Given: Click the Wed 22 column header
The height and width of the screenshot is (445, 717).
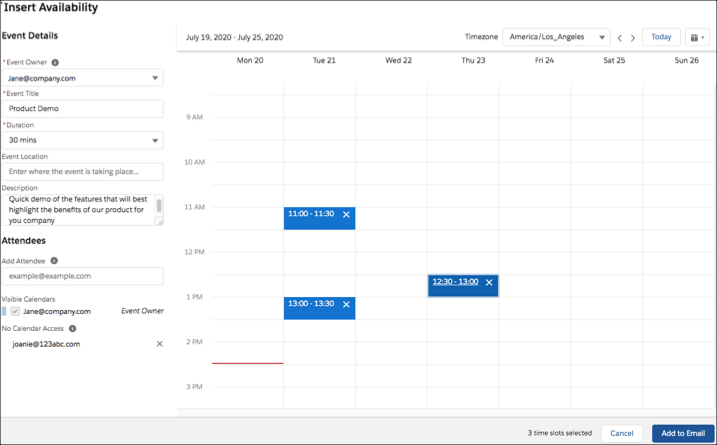Looking at the screenshot, I should pyautogui.click(x=399, y=60).
